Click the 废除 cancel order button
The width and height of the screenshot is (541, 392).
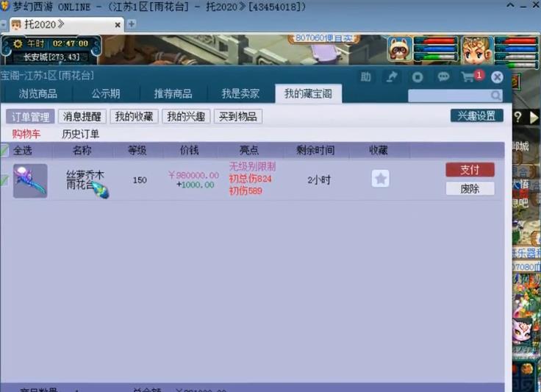pyautogui.click(x=470, y=188)
